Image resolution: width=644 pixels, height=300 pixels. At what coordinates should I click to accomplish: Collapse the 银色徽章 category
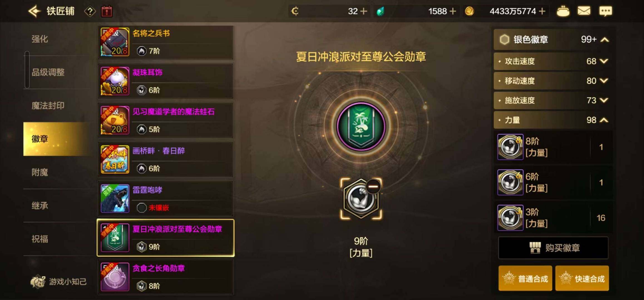pyautogui.click(x=604, y=40)
